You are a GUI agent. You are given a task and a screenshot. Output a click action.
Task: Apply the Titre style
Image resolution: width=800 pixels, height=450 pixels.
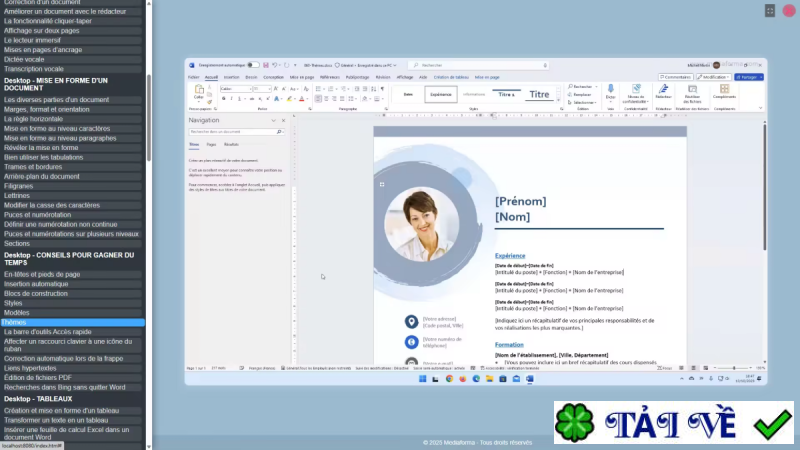click(x=539, y=94)
